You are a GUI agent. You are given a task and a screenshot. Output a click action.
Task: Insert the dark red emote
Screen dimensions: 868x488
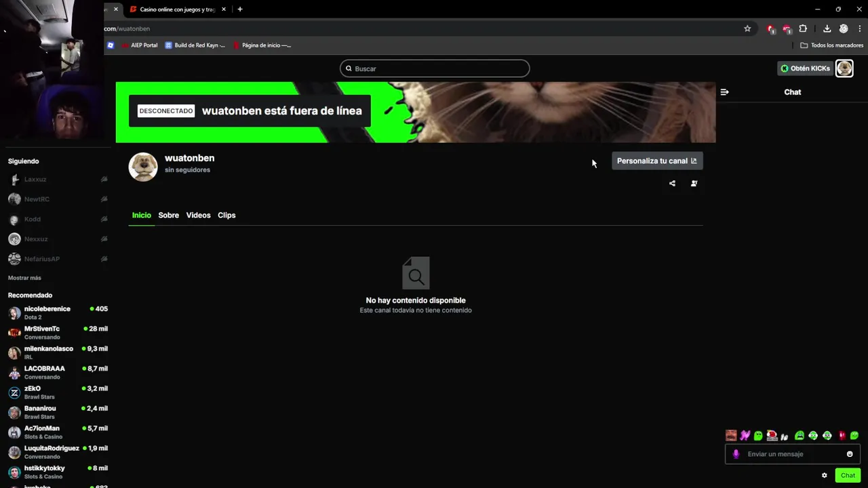(x=842, y=436)
